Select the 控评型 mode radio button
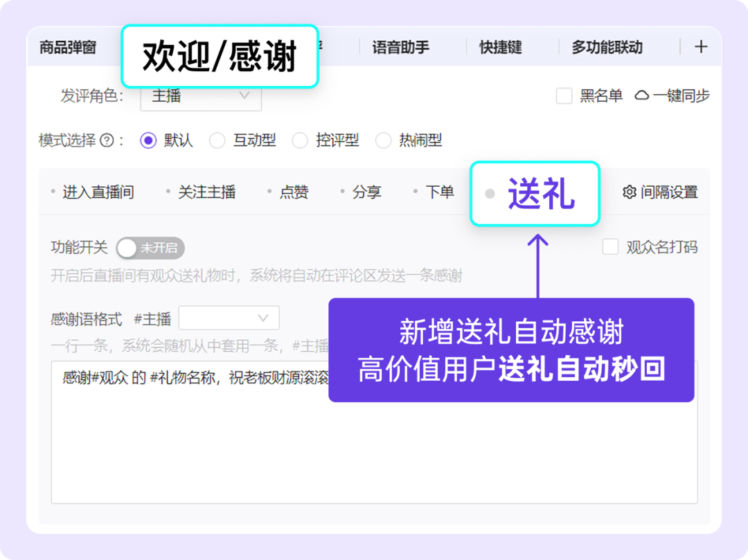 [x=300, y=141]
